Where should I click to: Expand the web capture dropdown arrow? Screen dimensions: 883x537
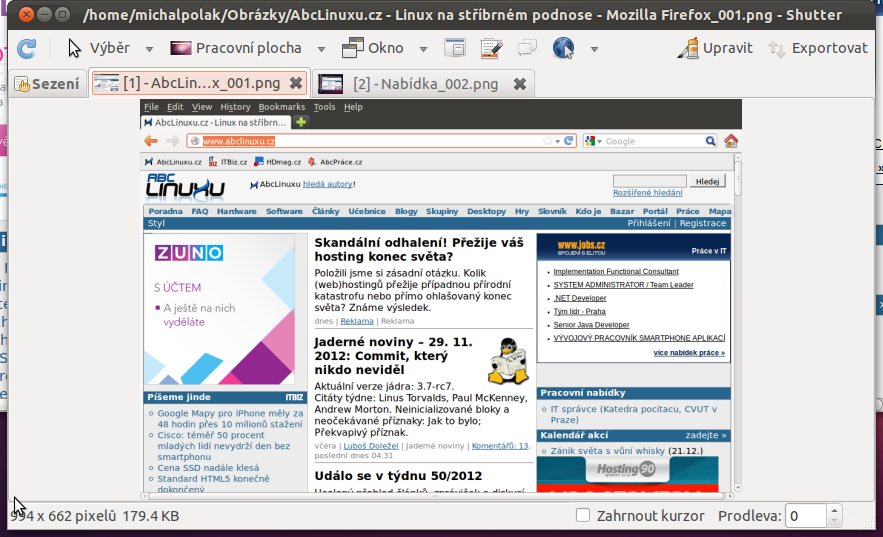[x=594, y=49]
